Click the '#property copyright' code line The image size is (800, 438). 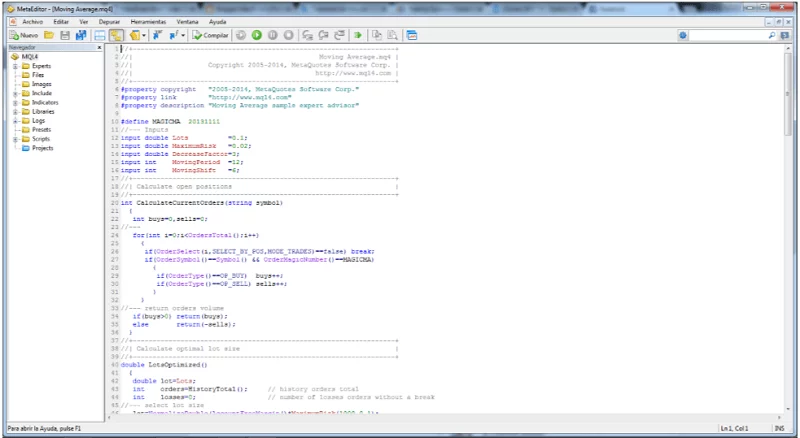240,89
